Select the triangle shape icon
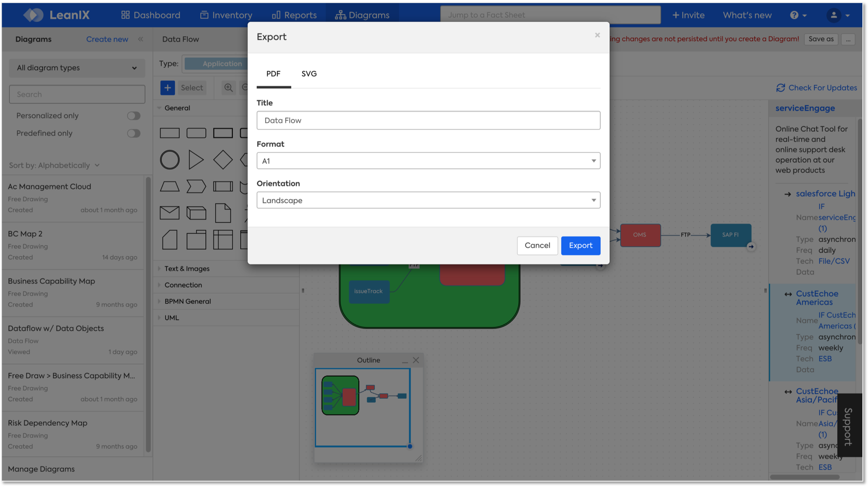 coord(196,160)
